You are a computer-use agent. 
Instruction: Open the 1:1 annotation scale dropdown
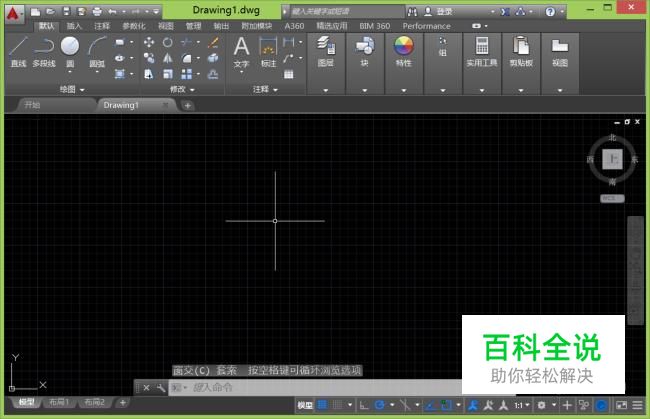pyautogui.click(x=523, y=405)
